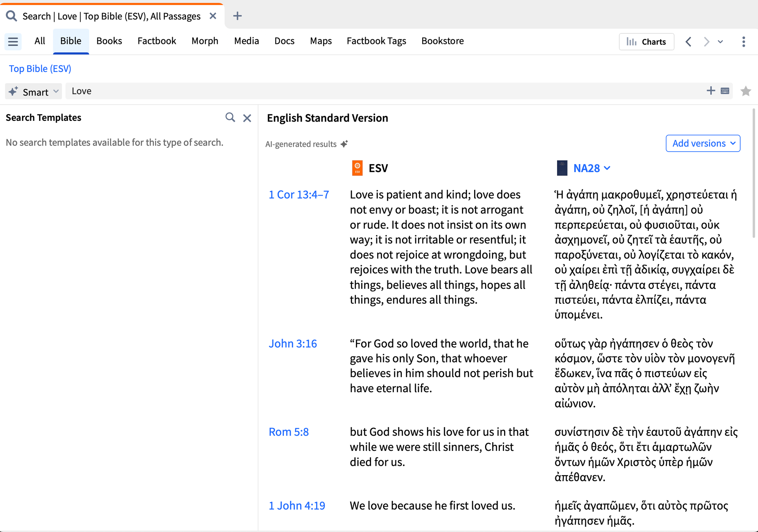Screen dimensions: 758x532
Task: Click the AI-generated results sparkle icon
Action: pyautogui.click(x=344, y=144)
